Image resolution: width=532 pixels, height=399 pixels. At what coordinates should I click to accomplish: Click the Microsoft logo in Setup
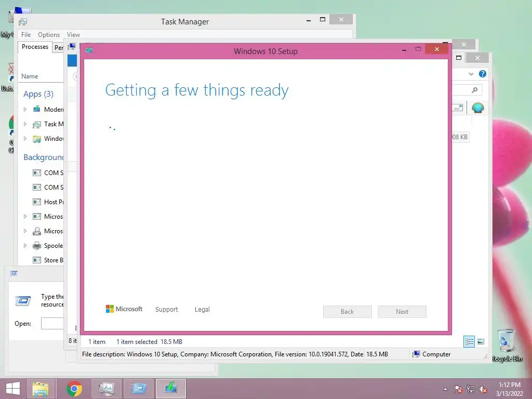click(x=124, y=309)
